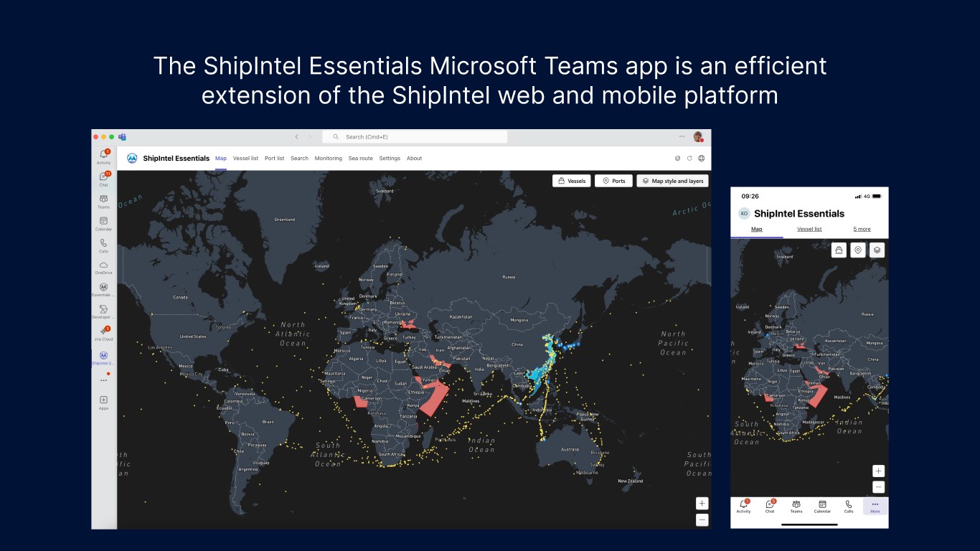Open app in browser globe icon

702,159
